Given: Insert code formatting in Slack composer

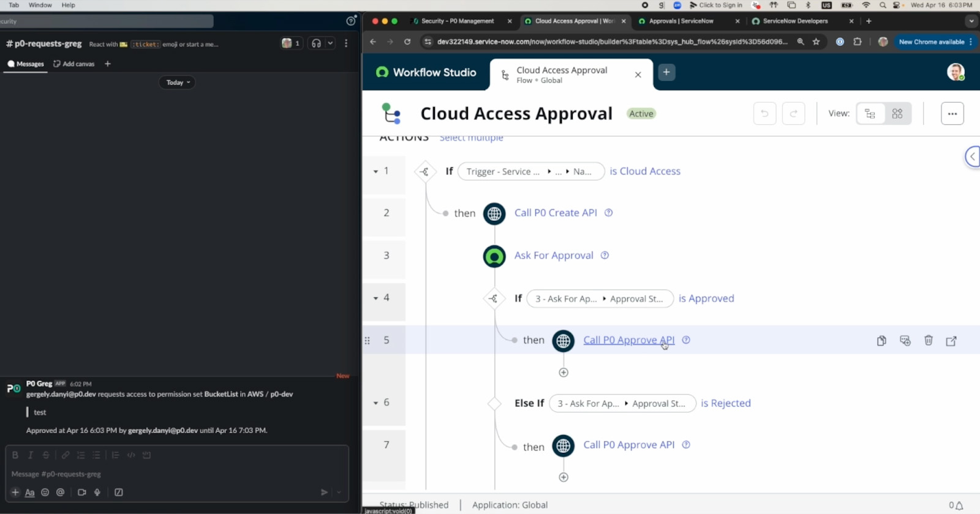Looking at the screenshot, I should [x=131, y=455].
